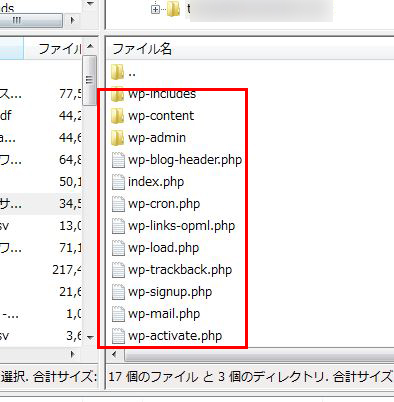This screenshot has width=394, height=402.
Task: Click the wp-load.php file icon
Action: point(118,248)
